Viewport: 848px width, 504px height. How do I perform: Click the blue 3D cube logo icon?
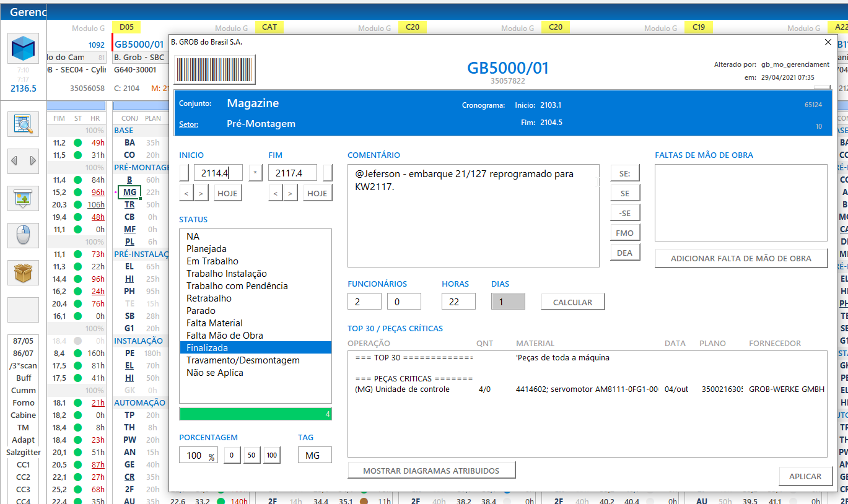(x=24, y=48)
